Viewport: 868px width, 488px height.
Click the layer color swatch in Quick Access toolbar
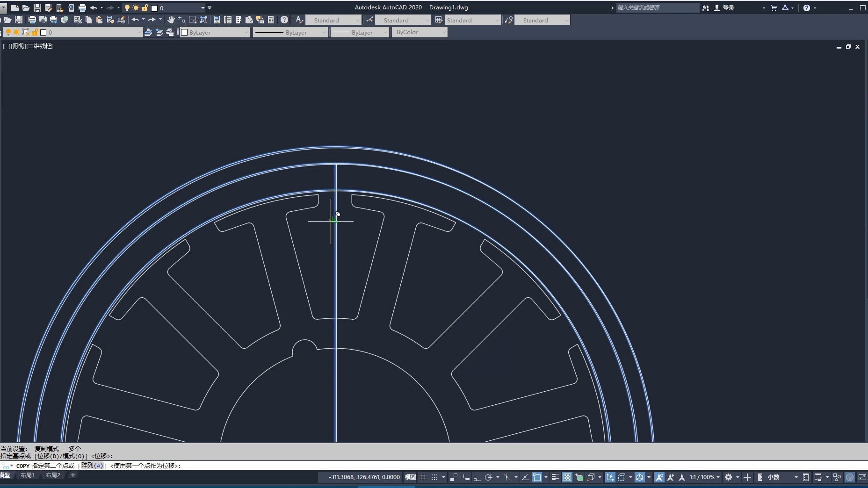pos(154,8)
